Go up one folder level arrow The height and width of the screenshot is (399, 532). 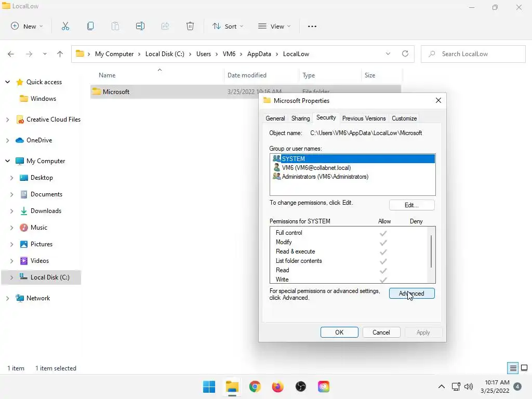pos(60,54)
